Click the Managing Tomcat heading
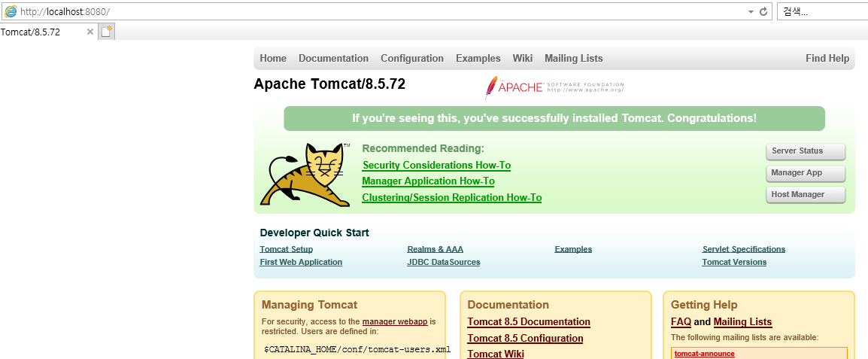Screen dimensions: 868x359 click(309, 305)
